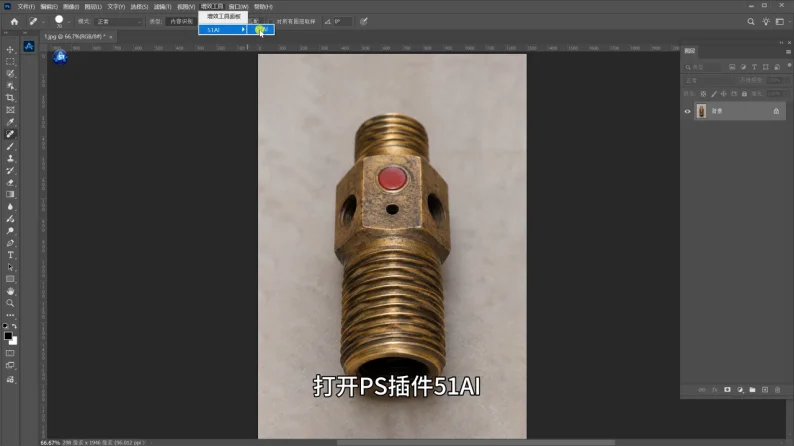Image resolution: width=794 pixels, height=447 pixels.
Task: Toggle adjustment layer filter in Layers panel
Action: (x=743, y=67)
